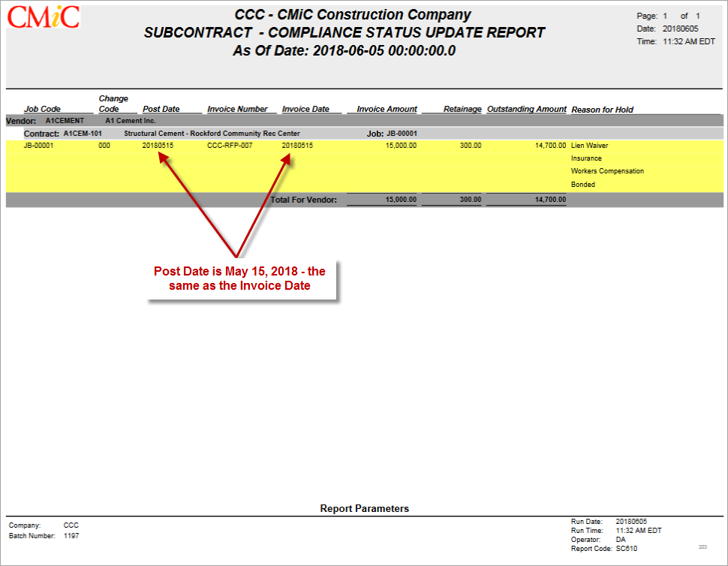Click the 'Reason for Hold' column header

pos(602,110)
